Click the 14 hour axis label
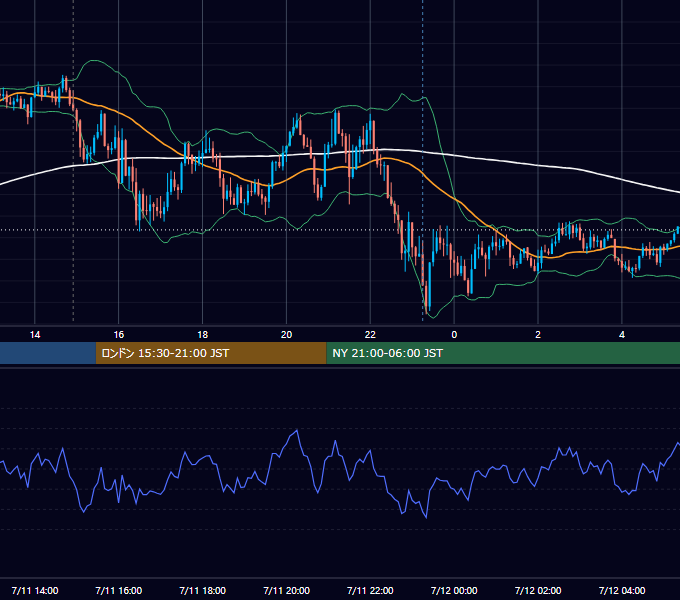The height and width of the screenshot is (600, 680). 35,335
